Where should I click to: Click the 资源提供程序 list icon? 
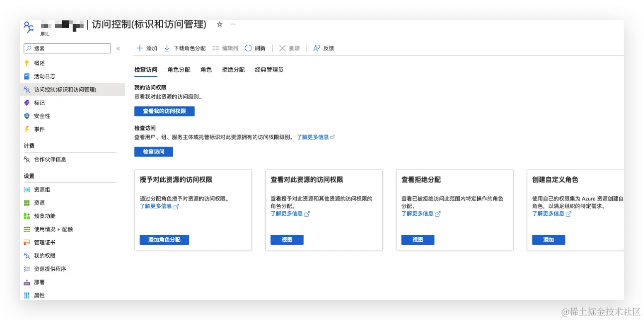27,269
